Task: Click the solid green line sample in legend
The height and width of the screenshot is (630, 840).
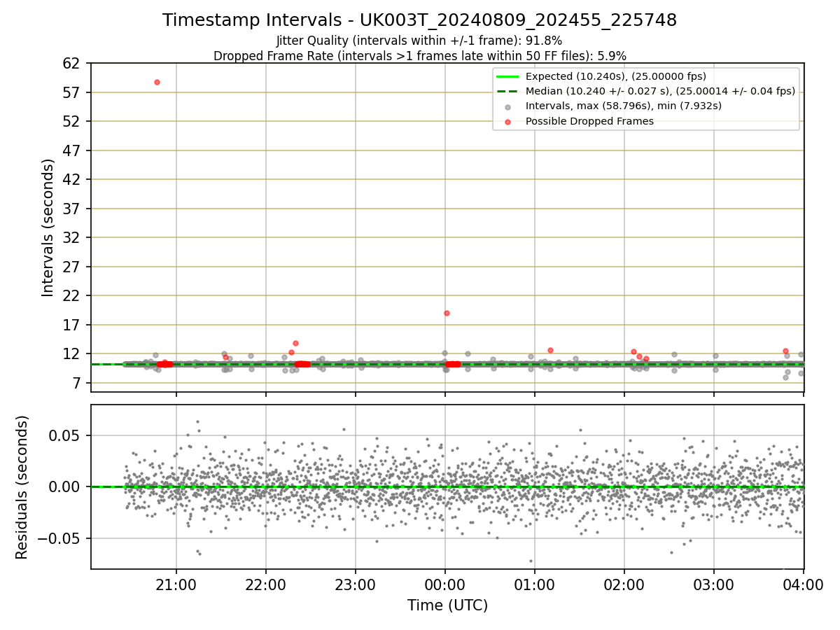Action: pos(508,76)
